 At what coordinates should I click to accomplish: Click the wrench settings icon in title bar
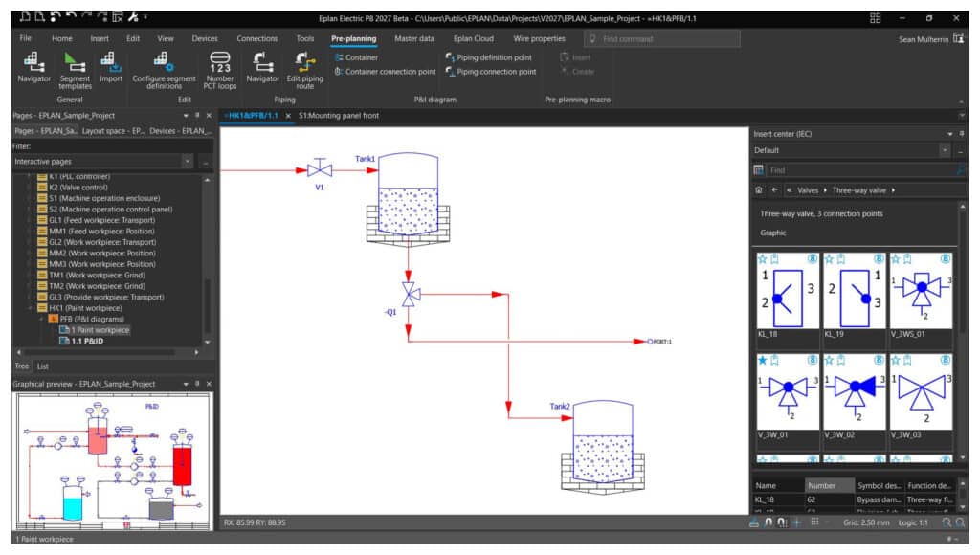[x=133, y=17]
